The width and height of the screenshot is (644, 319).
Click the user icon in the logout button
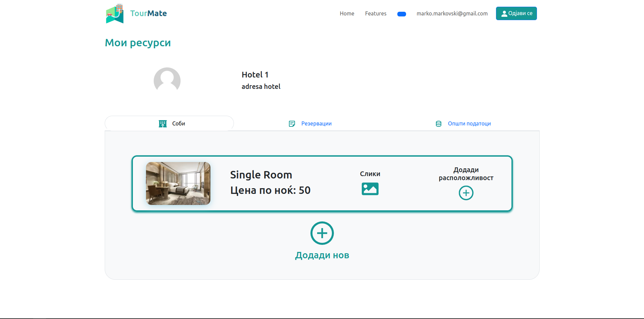pyautogui.click(x=504, y=14)
